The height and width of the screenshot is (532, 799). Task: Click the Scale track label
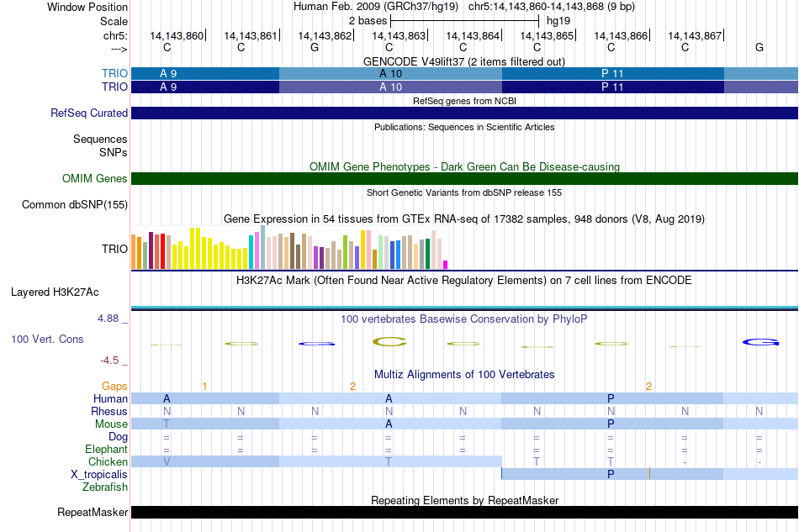pyautogui.click(x=114, y=21)
